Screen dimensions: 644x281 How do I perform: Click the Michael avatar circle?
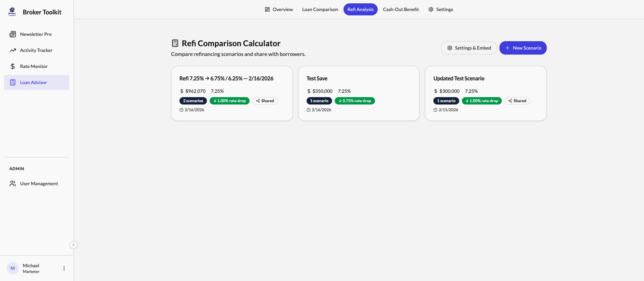click(x=13, y=268)
